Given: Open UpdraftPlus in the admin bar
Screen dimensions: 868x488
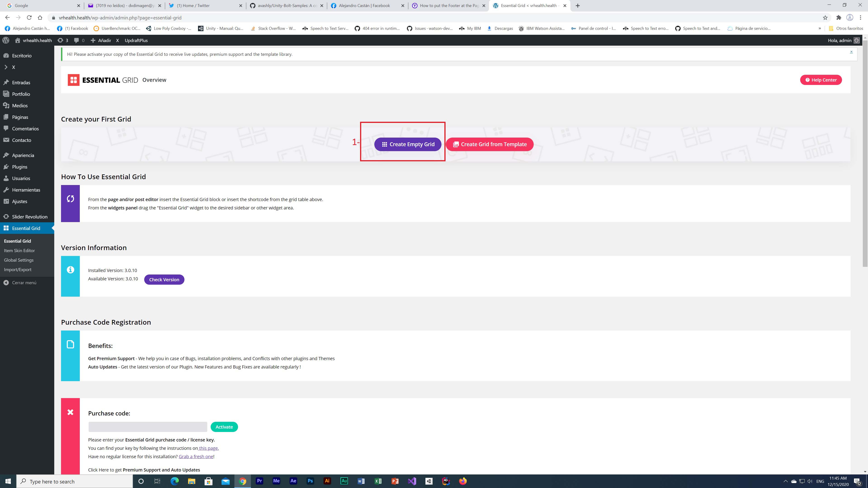Looking at the screenshot, I should pyautogui.click(x=136, y=40).
